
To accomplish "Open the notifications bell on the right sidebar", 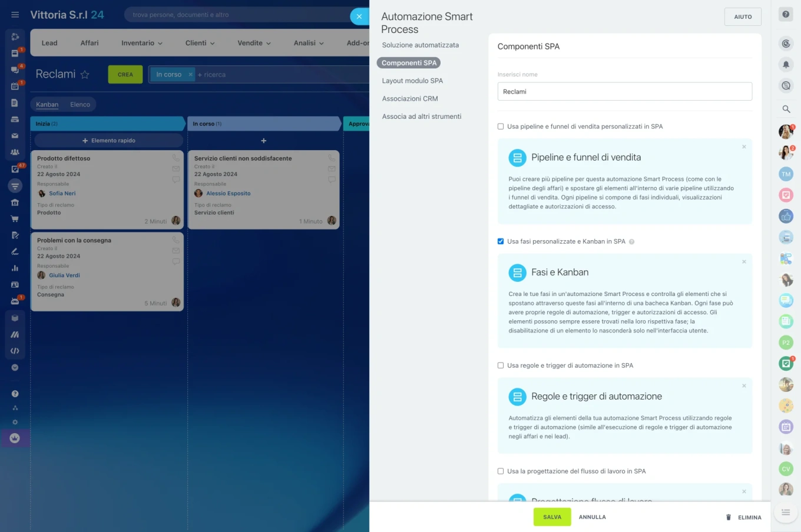I will pos(786,65).
